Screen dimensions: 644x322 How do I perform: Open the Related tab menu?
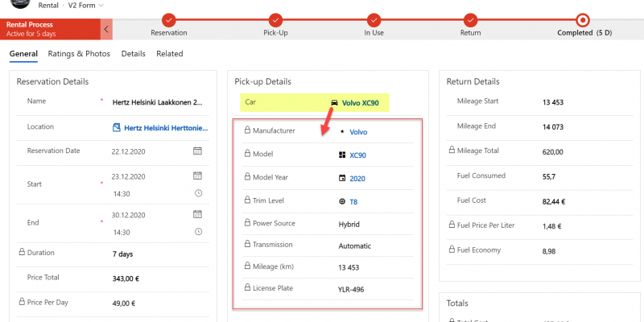coord(170,54)
